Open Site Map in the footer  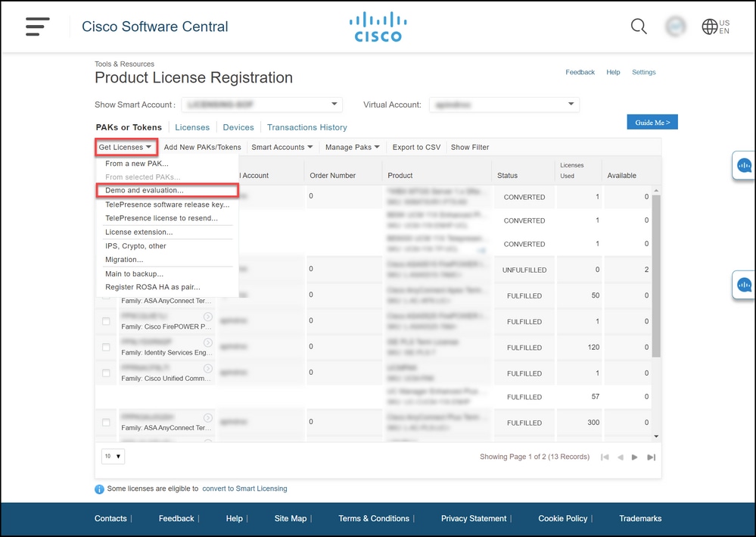pyautogui.click(x=291, y=519)
